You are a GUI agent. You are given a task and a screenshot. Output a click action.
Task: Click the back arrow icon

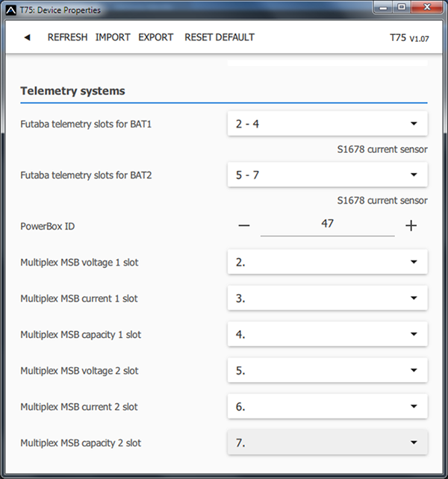pos(27,37)
